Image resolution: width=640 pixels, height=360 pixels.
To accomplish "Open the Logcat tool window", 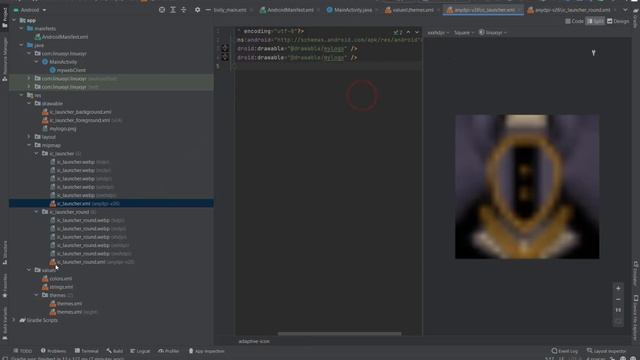I will (x=140, y=351).
